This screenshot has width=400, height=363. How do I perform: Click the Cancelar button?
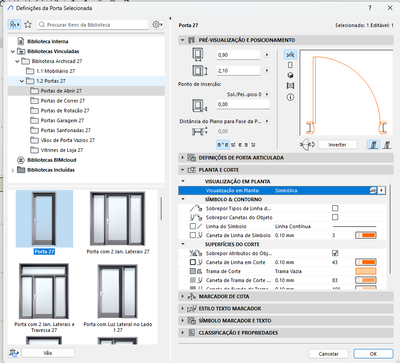[x=328, y=354]
